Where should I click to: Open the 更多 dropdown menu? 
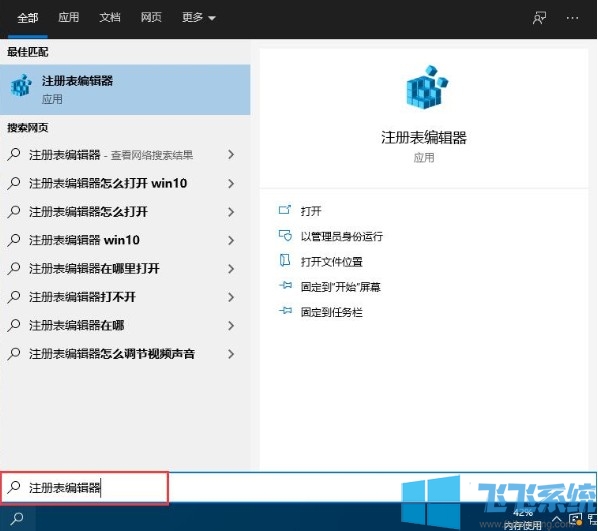point(199,18)
